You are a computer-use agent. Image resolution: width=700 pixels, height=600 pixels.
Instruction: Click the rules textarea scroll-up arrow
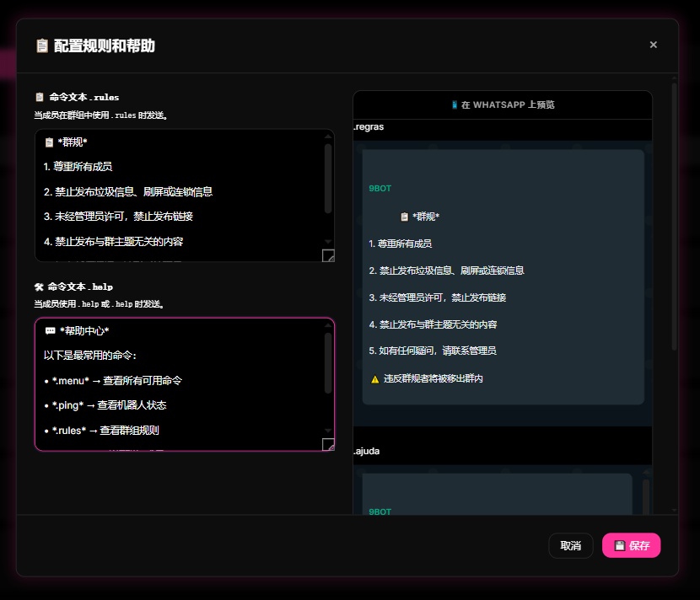328,137
